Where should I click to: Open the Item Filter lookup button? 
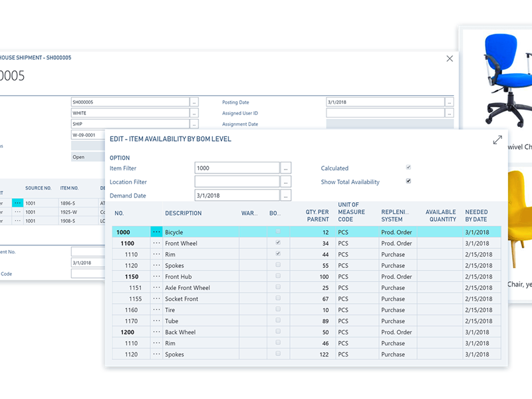click(x=286, y=168)
